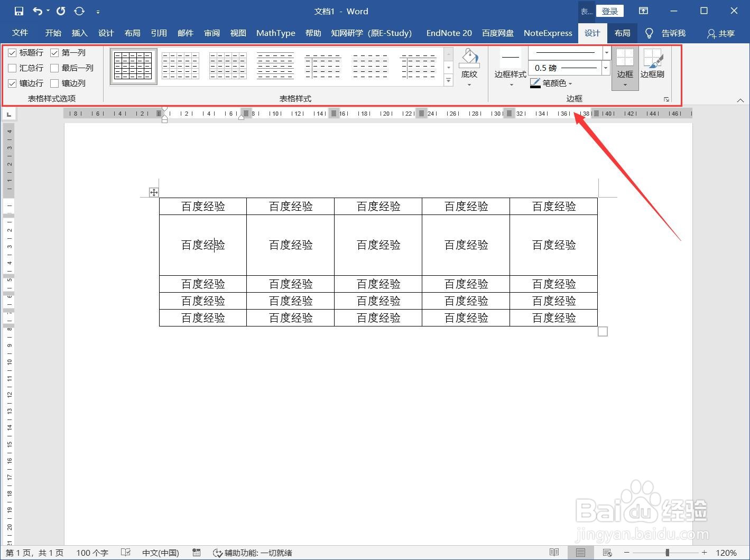
Task: Click the 中文(中国) language indicator
Action: click(x=161, y=553)
